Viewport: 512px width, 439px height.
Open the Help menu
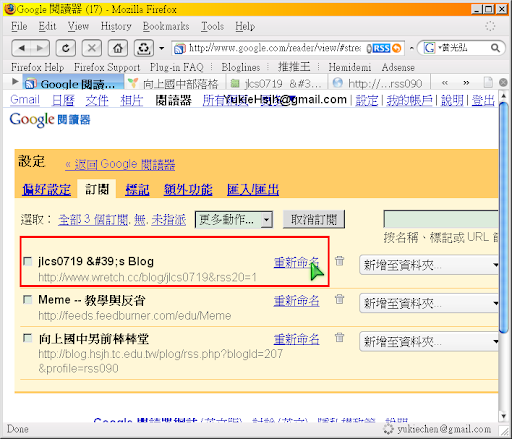(x=245, y=26)
